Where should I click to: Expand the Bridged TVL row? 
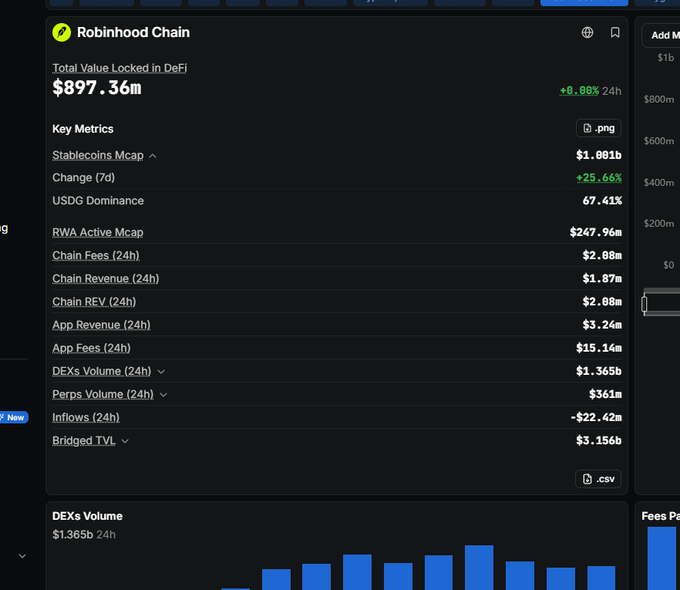pos(125,441)
